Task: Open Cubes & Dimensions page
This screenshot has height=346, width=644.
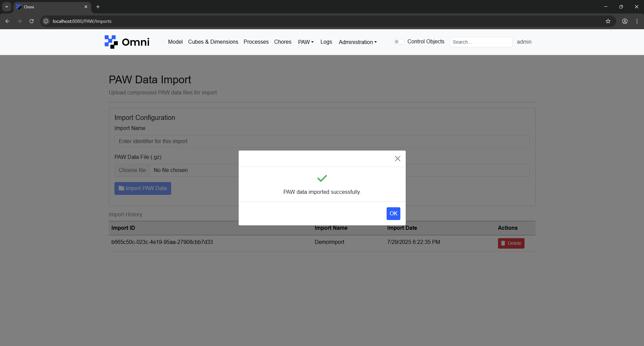Action: tap(213, 42)
